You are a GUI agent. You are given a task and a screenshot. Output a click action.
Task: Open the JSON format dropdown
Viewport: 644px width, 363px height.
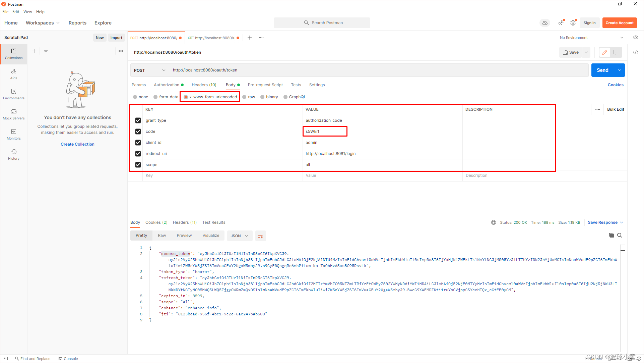tap(239, 236)
